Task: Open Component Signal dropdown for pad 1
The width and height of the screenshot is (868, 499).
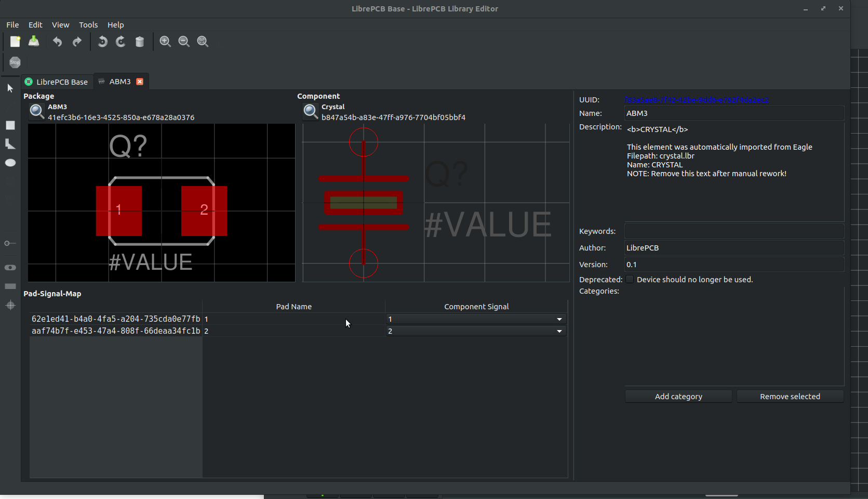Action: click(559, 319)
